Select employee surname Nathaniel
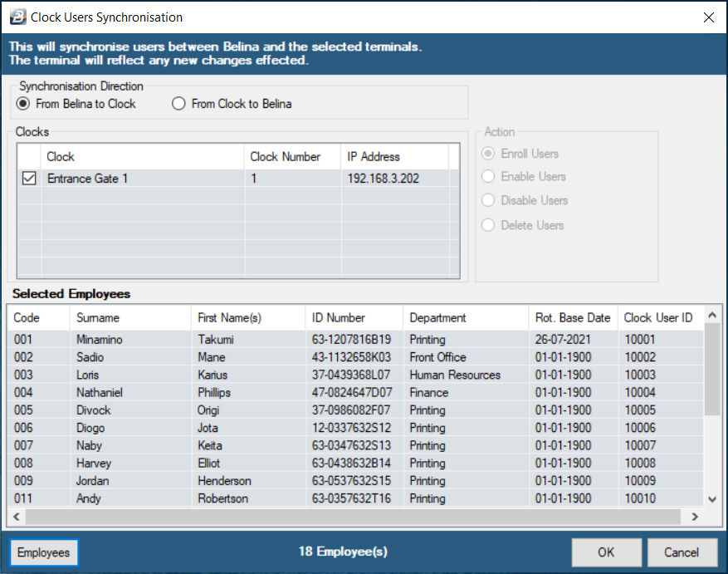Image resolution: width=728 pixels, height=574 pixels. pyautogui.click(x=100, y=392)
